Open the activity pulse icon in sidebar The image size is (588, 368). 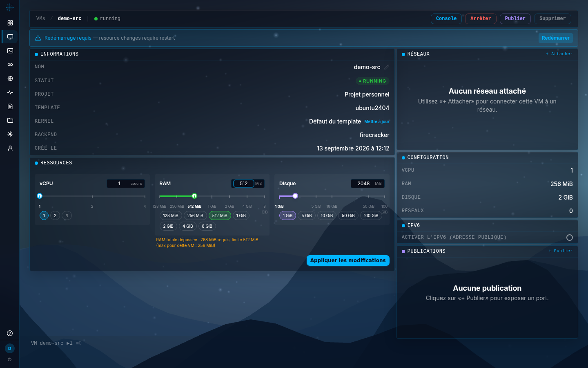[10, 92]
